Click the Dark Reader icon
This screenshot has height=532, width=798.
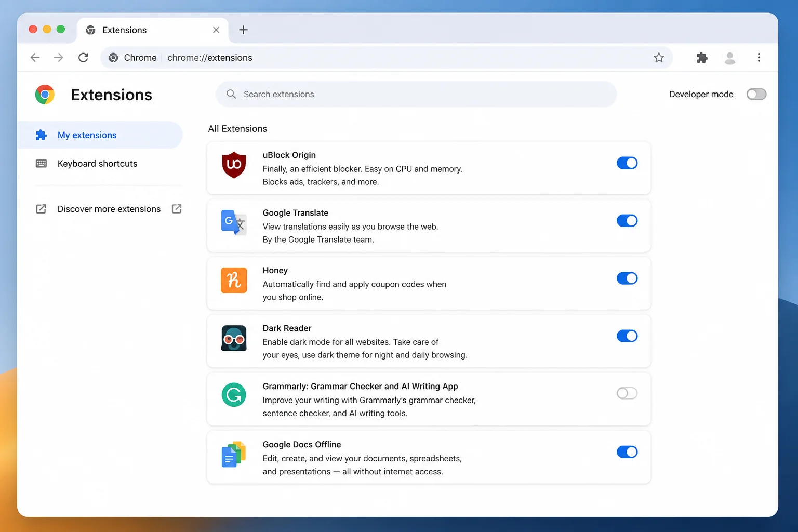click(234, 338)
